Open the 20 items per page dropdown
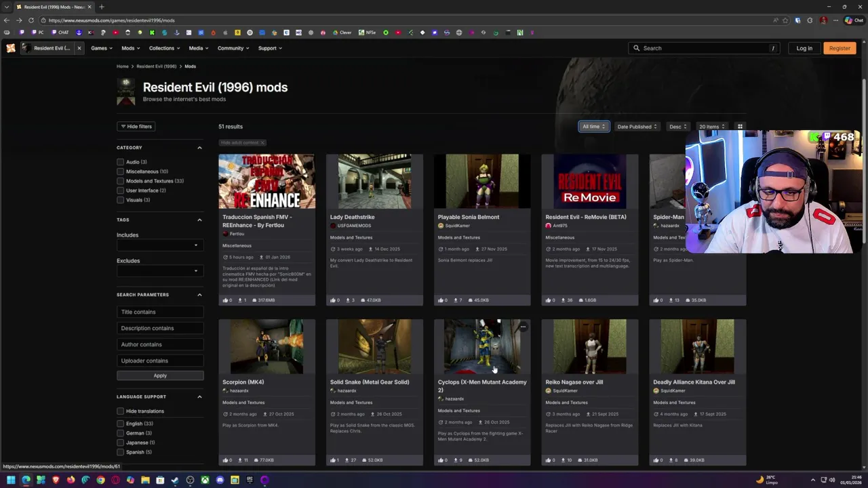The image size is (868, 488). tap(712, 127)
